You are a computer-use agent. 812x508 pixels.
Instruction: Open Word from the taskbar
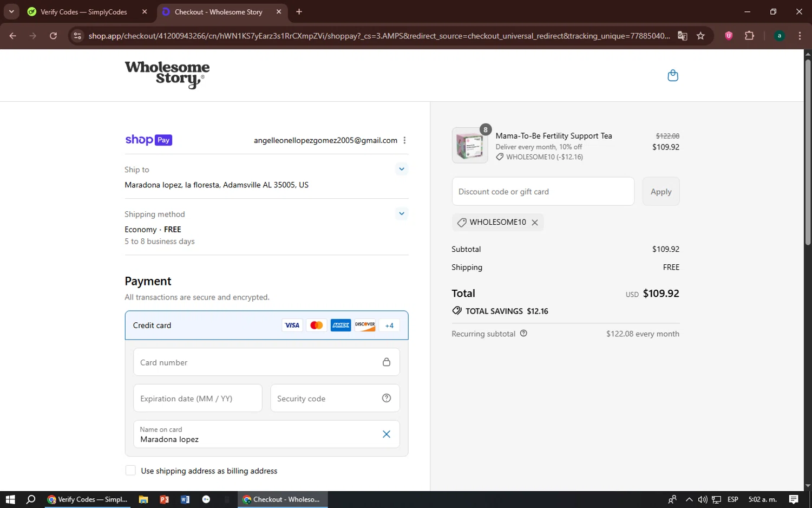tap(185, 499)
